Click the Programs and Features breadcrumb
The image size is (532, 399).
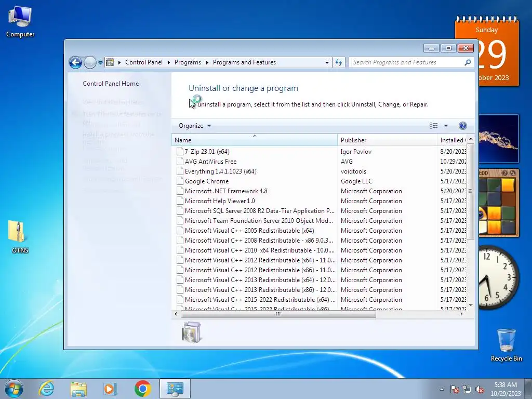[244, 62]
